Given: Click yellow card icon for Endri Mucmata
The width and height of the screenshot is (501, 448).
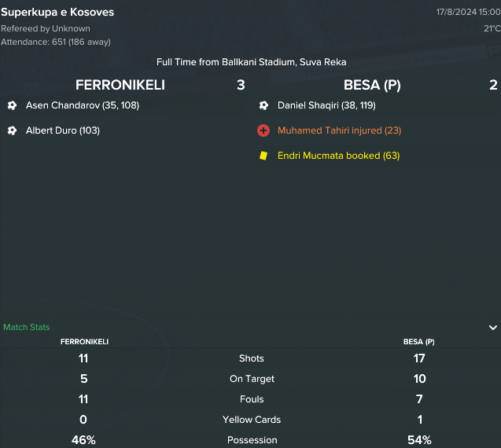Looking at the screenshot, I should (263, 156).
